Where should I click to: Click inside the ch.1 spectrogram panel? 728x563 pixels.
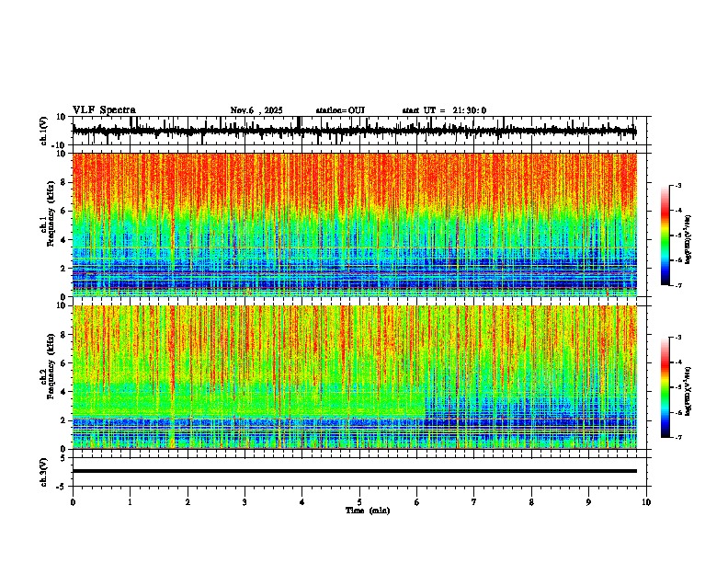pyautogui.click(x=354, y=224)
